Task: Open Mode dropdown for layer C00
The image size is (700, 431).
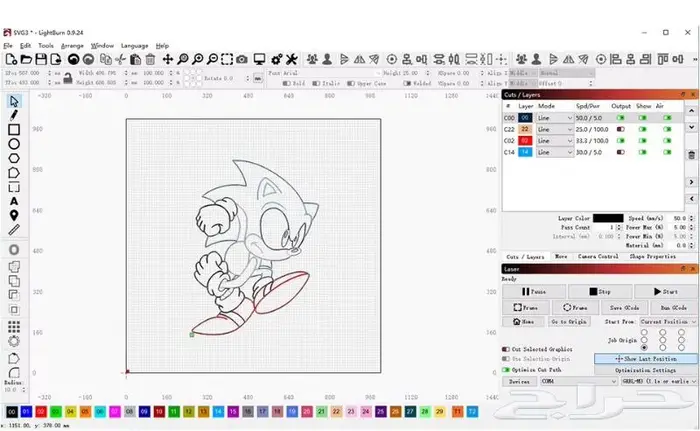Action: (x=555, y=118)
